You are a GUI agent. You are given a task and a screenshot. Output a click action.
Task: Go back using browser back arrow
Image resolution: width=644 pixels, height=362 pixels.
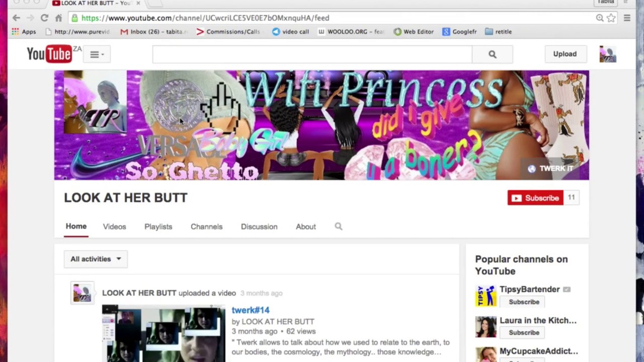pyautogui.click(x=16, y=18)
